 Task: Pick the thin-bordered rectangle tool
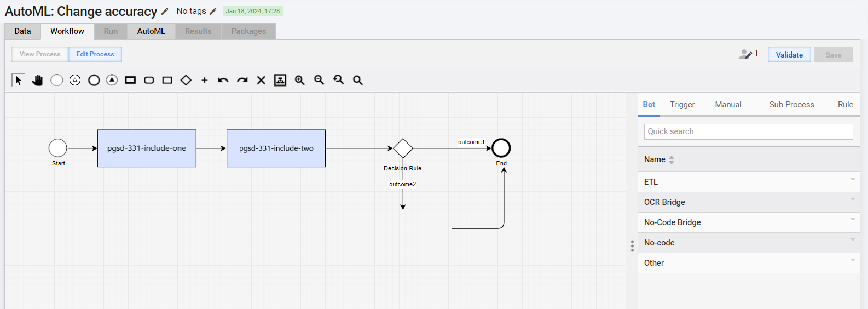167,80
